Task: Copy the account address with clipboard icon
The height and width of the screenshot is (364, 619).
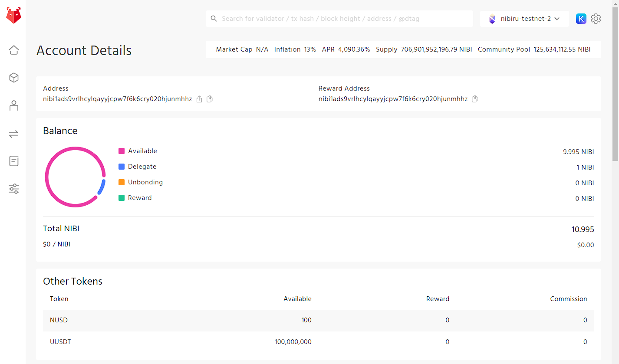Action: click(209, 99)
